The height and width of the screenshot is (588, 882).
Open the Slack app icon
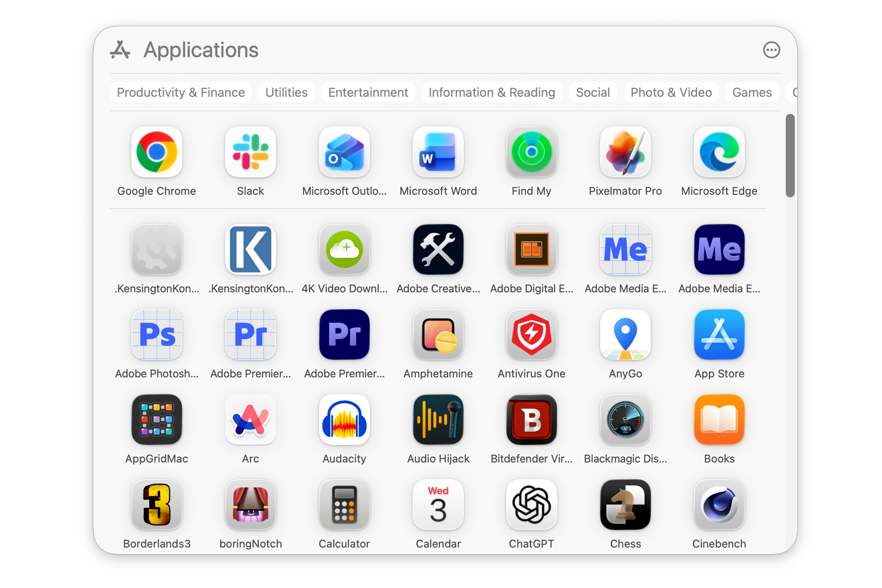point(251,152)
